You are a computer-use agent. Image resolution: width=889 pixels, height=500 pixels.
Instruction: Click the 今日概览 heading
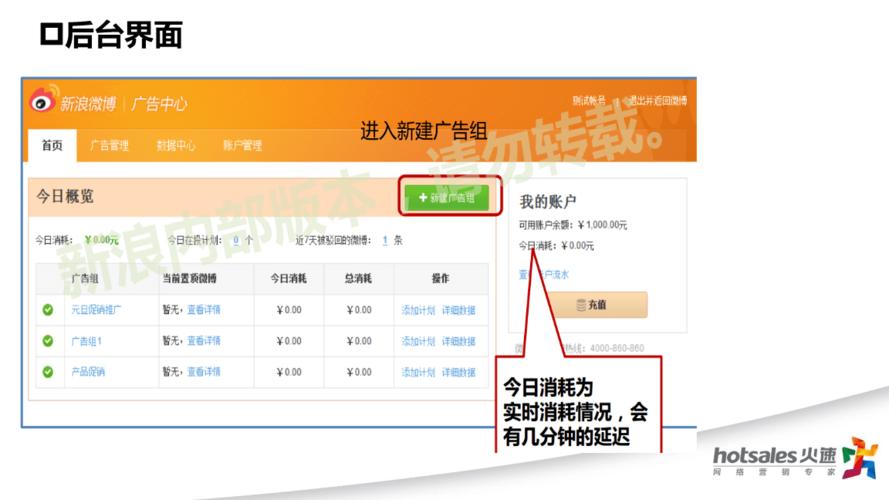(x=65, y=197)
